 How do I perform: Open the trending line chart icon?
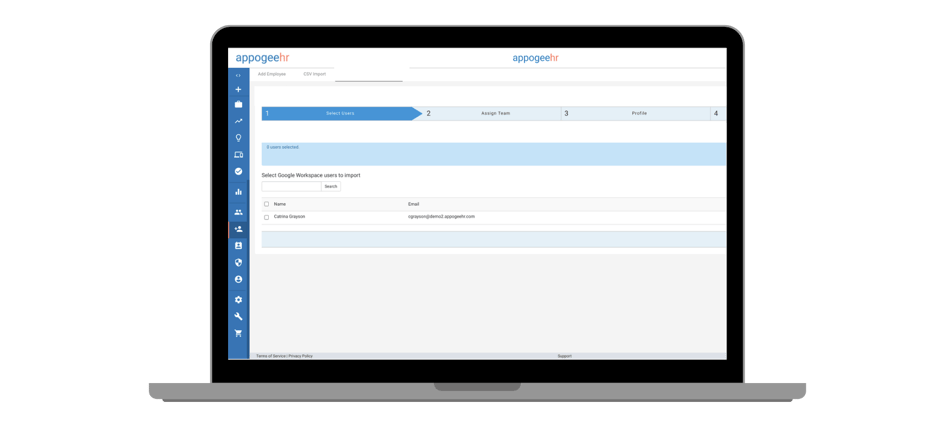coord(238,121)
